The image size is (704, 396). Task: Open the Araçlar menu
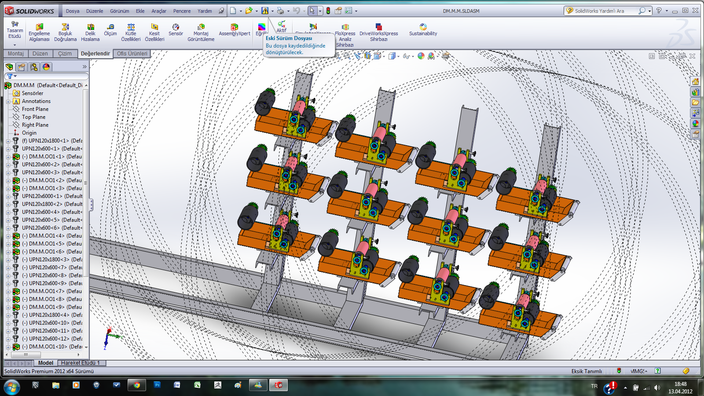158,11
